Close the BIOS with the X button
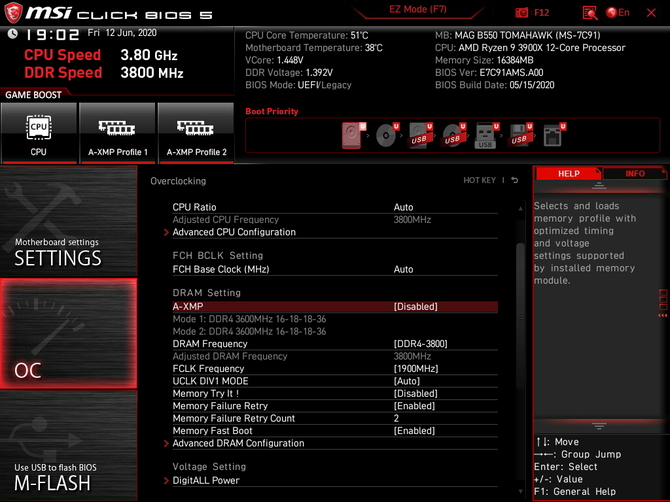Screen dimensions: 670x502 [x=651, y=13]
